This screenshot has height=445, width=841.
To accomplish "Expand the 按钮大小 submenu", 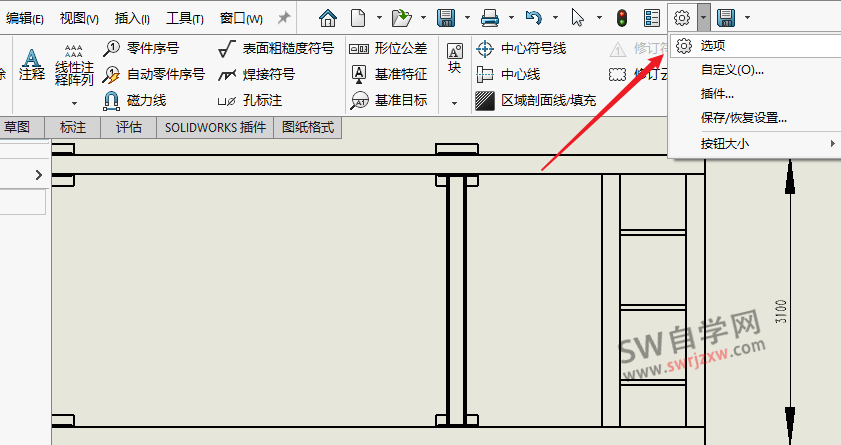I will (755, 144).
